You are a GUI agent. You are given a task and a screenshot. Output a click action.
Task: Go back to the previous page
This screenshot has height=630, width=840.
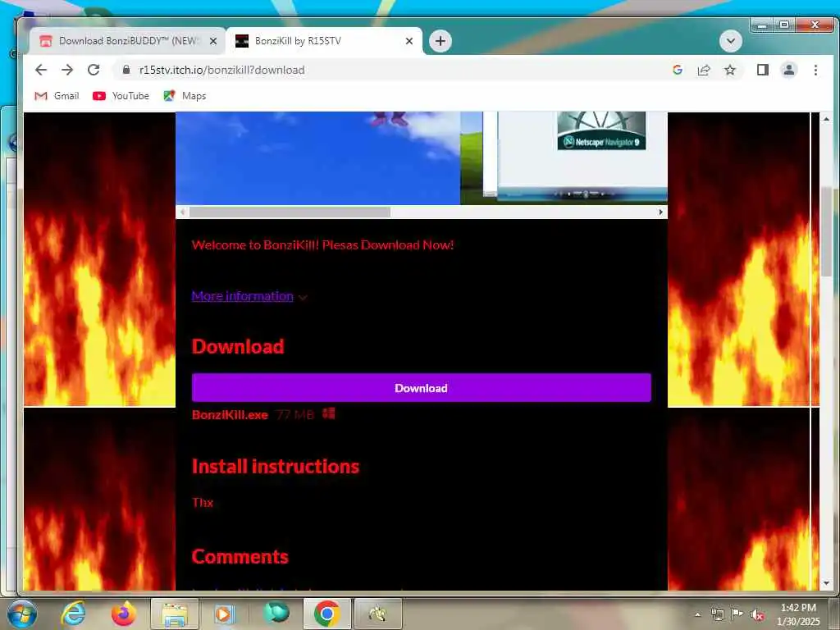click(x=41, y=70)
